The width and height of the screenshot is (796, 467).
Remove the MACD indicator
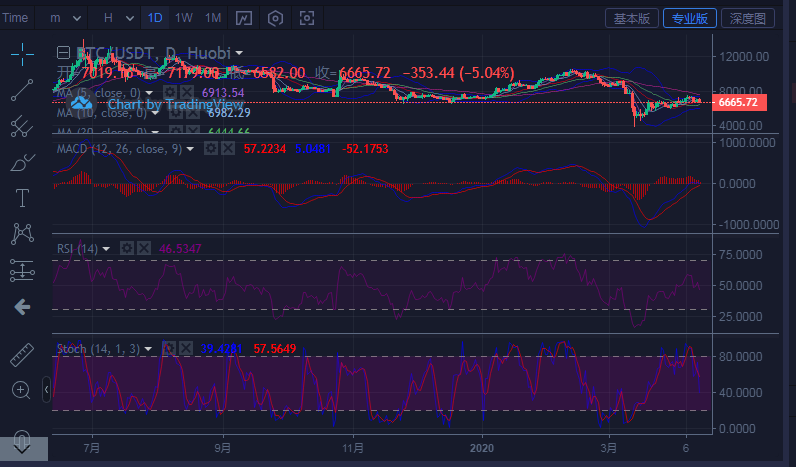click(228, 148)
